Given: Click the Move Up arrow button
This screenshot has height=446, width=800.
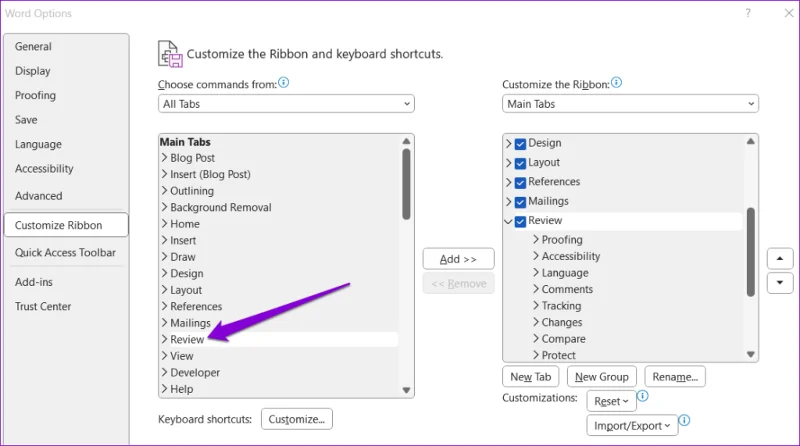Looking at the screenshot, I should [x=780, y=259].
